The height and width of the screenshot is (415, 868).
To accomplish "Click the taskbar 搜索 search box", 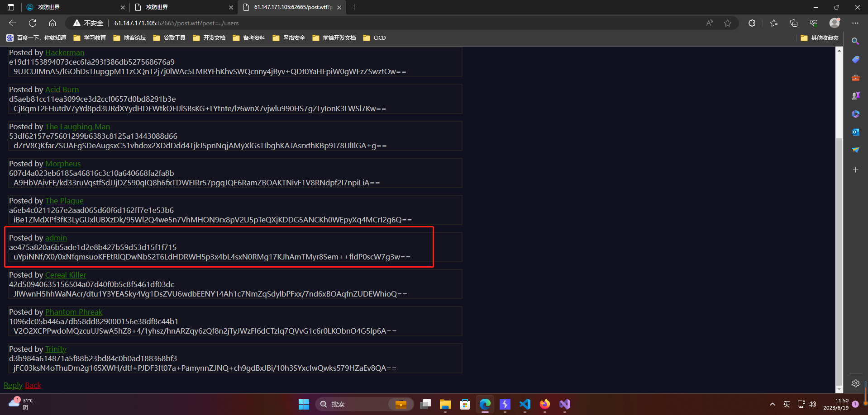I will click(365, 404).
